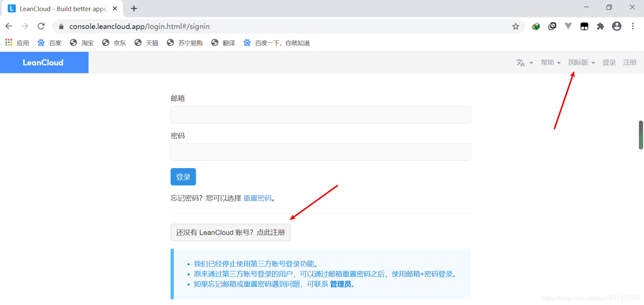This screenshot has width=644, height=305.
Task: Select 注册 in the top navigation
Action: pyautogui.click(x=630, y=63)
